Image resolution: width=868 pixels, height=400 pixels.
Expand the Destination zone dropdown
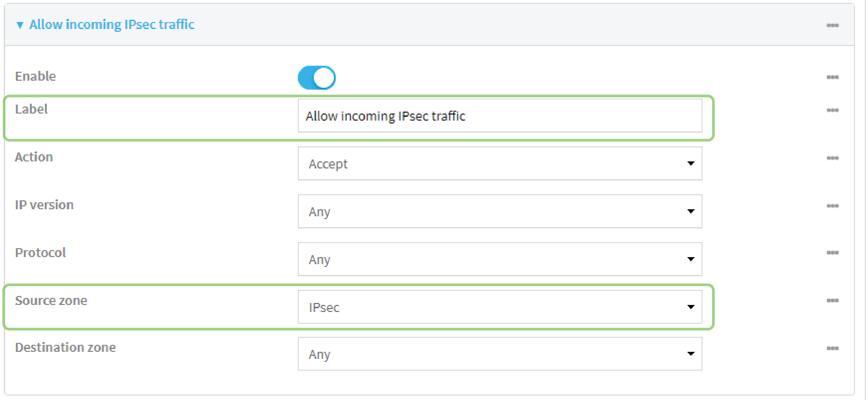click(500, 354)
